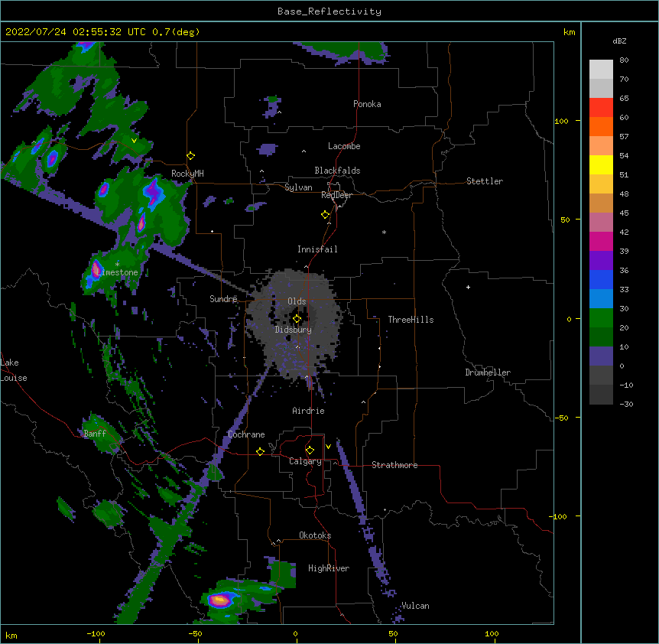Pick the dark green 10-20 dBZ legend swatch
Viewport: 659px width, 644px height.
coord(601,337)
